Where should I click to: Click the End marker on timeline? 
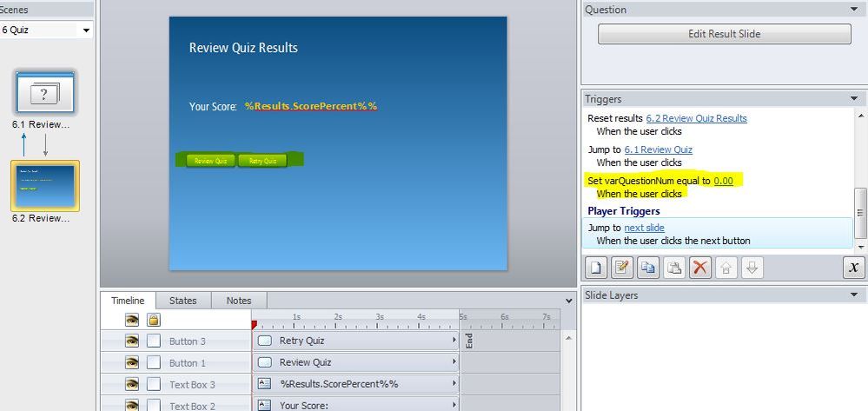pyautogui.click(x=469, y=341)
